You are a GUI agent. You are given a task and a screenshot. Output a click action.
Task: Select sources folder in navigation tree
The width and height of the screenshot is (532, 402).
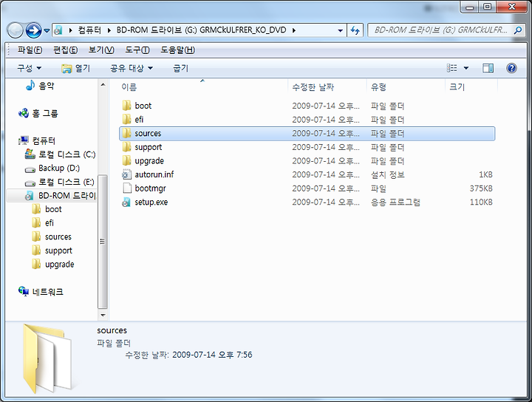tap(52, 236)
